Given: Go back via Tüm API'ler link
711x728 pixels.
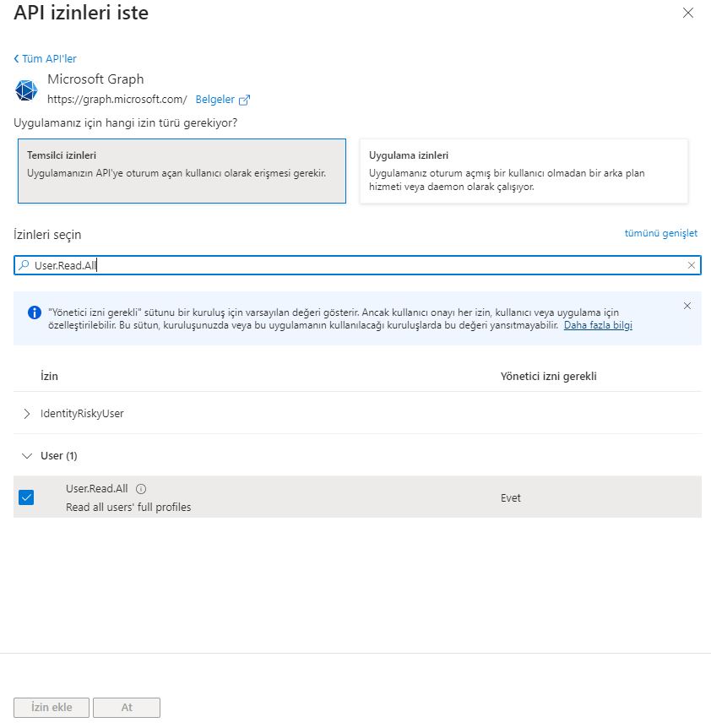Looking at the screenshot, I should (x=46, y=58).
